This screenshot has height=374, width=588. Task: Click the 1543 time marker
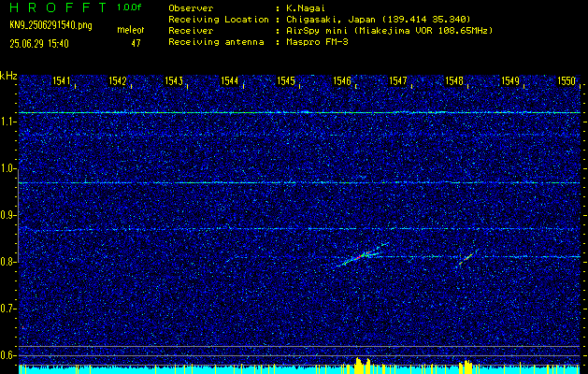click(174, 80)
